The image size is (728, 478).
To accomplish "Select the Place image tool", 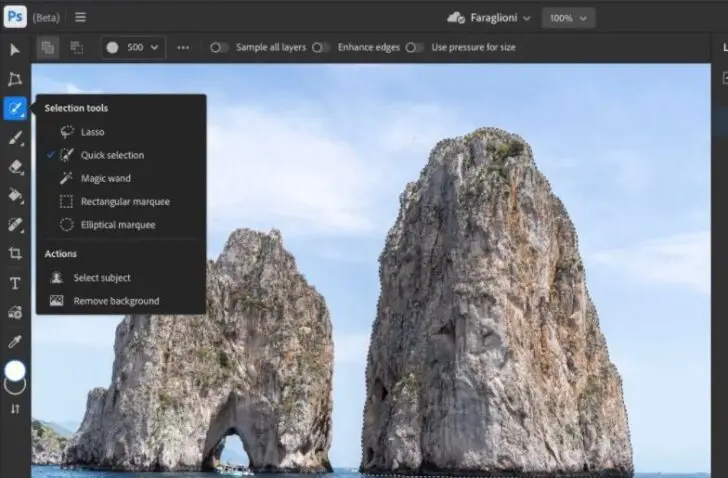I will [x=15, y=312].
